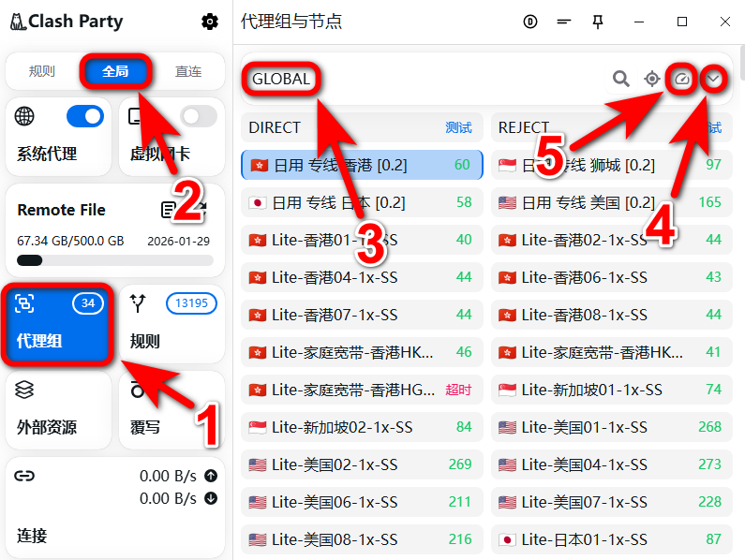Screen dimensions: 745x560
Task: Select node Lite-香港06-1x-SS
Action: tap(612, 277)
